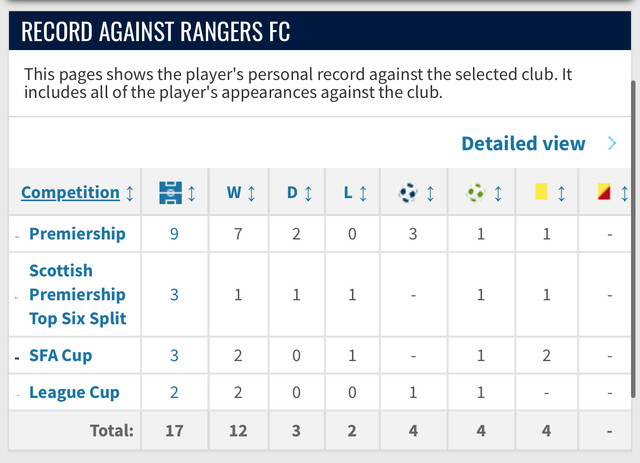Open the Premiership competition link
The width and height of the screenshot is (640, 463).
[77, 234]
